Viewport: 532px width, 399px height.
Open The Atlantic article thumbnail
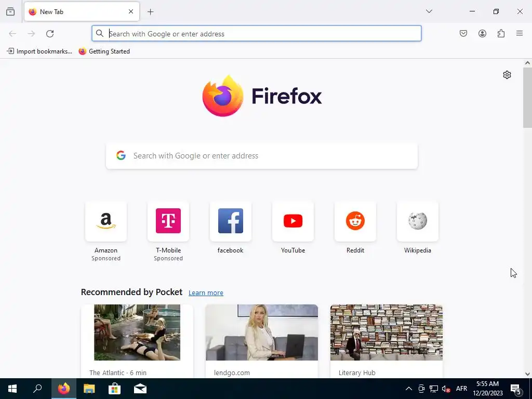click(137, 332)
